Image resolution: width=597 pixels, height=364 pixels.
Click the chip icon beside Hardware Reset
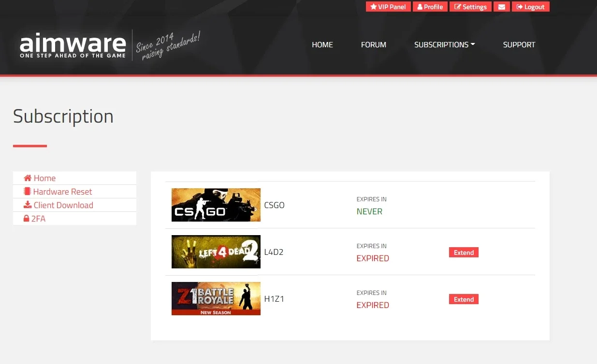[27, 192]
